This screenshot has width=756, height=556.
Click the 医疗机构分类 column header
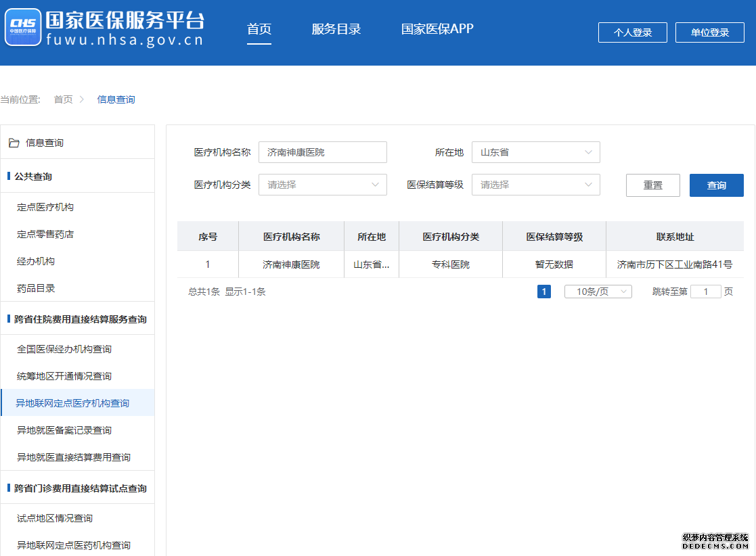coord(450,237)
